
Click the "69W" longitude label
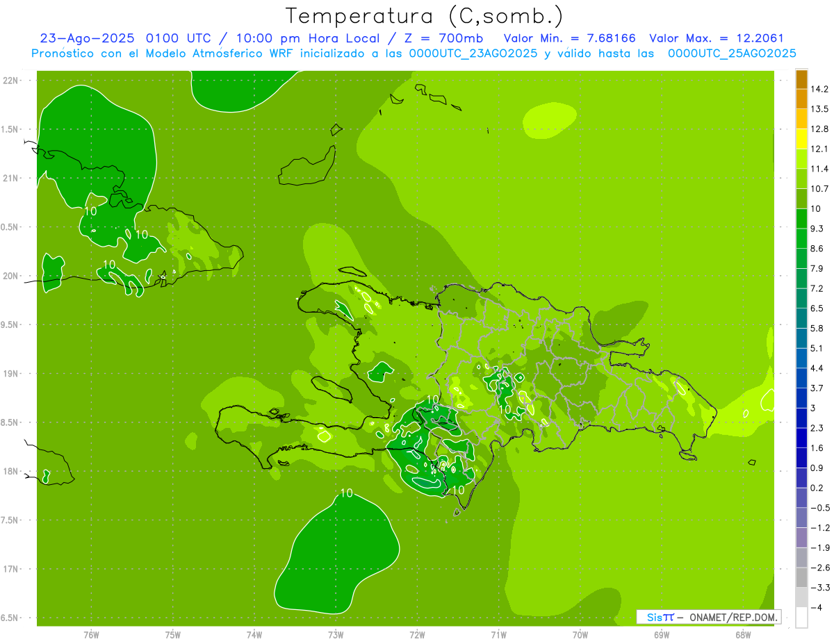click(x=662, y=635)
